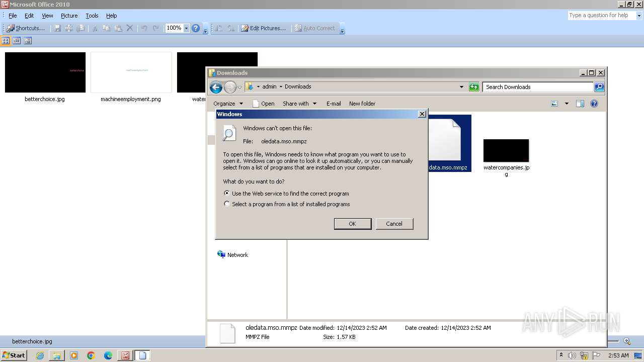The image size is (644, 362).
Task: Open the File menu
Action: [13, 16]
